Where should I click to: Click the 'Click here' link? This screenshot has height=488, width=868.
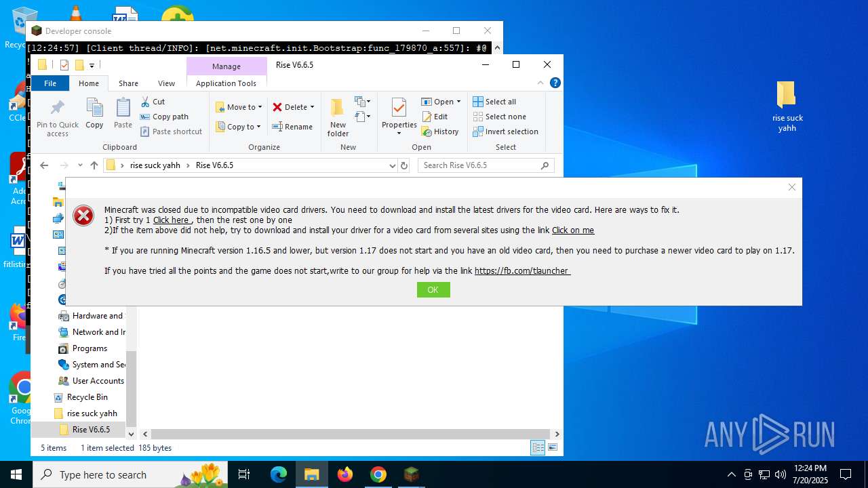pyautogui.click(x=172, y=220)
